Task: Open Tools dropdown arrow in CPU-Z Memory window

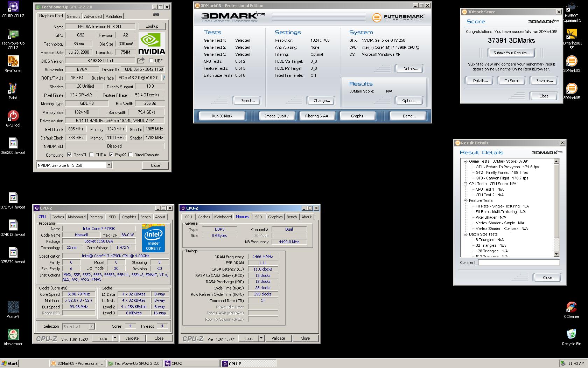Action: (x=261, y=338)
